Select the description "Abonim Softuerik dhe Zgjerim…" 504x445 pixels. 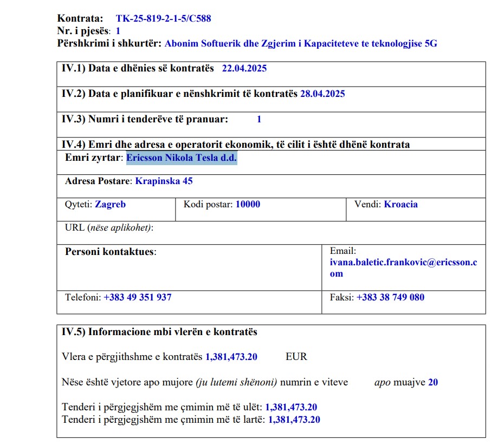tap(301, 43)
